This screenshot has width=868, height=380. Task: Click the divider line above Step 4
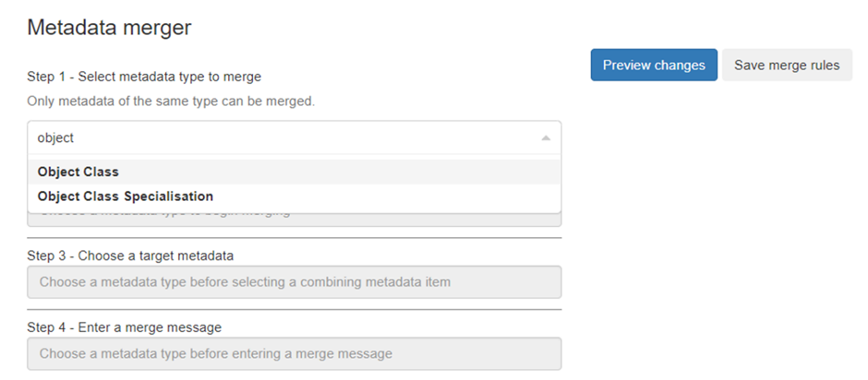(x=294, y=310)
